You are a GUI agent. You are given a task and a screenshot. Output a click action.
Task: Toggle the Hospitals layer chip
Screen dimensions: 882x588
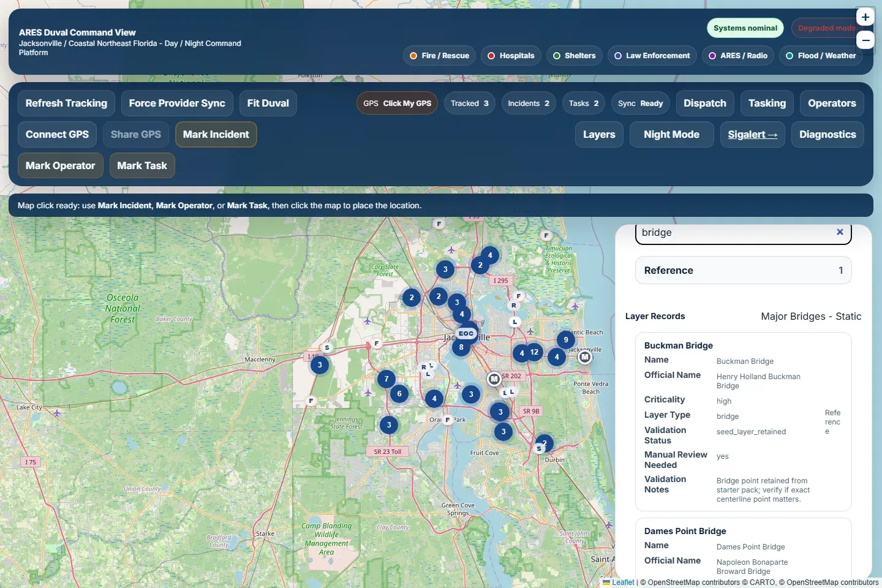(x=511, y=56)
